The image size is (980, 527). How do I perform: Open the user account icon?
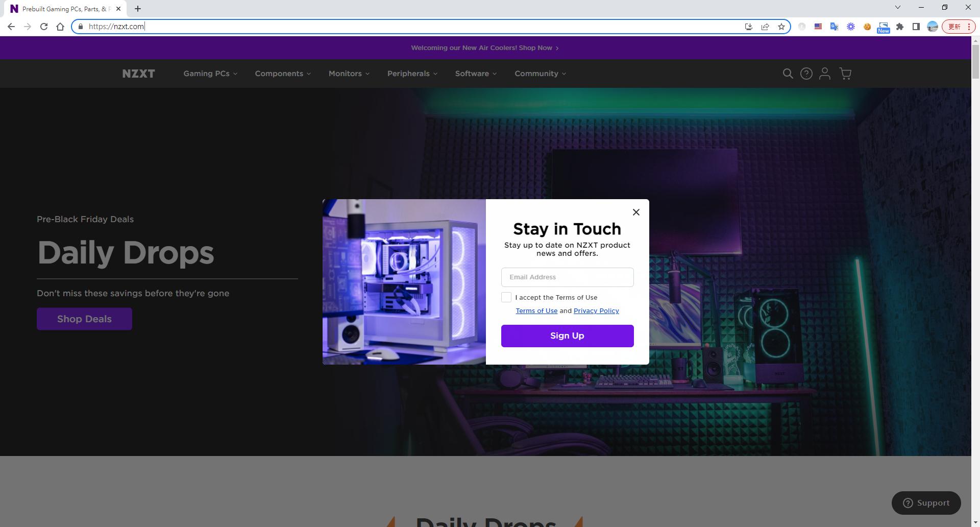(824, 74)
